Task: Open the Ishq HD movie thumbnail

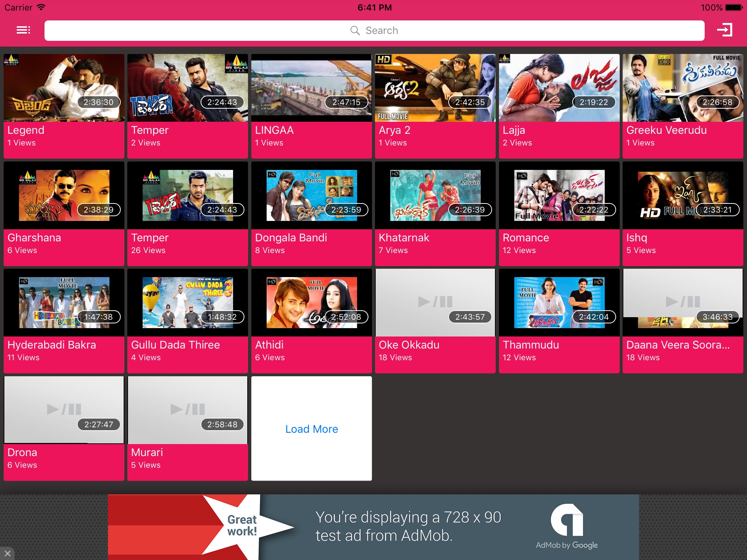Action: click(x=682, y=195)
